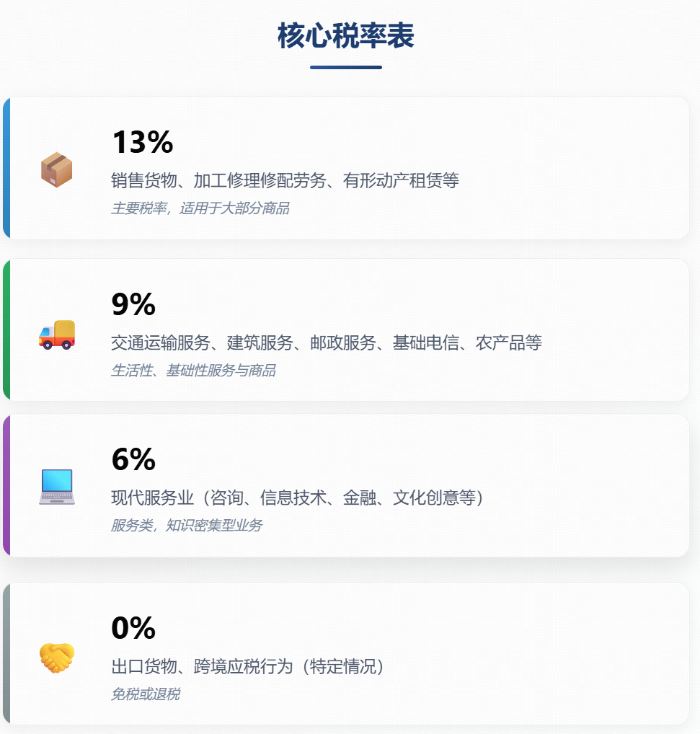Click the 核心税率表 page title

point(346,36)
